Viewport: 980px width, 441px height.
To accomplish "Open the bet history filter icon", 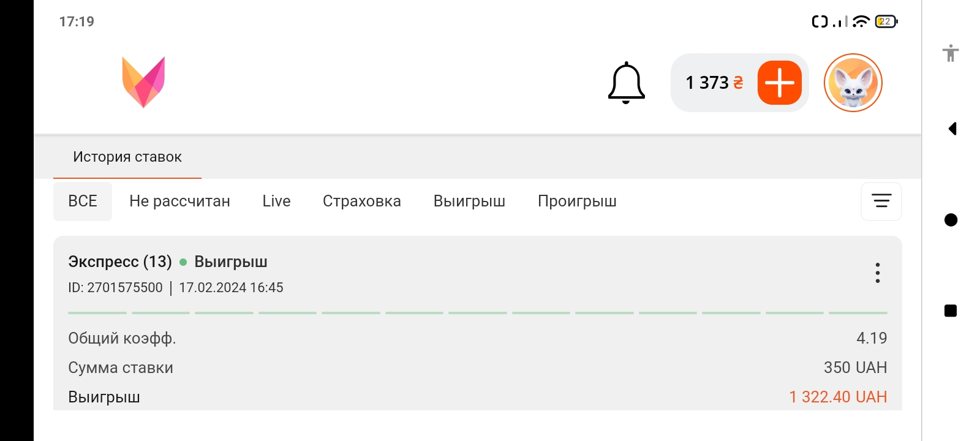I will coord(881,201).
